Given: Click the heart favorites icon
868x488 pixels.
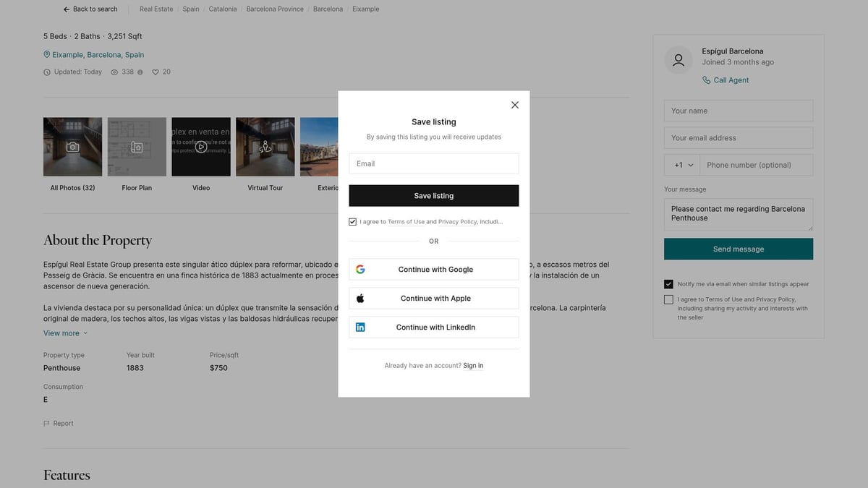Looking at the screenshot, I should (155, 72).
